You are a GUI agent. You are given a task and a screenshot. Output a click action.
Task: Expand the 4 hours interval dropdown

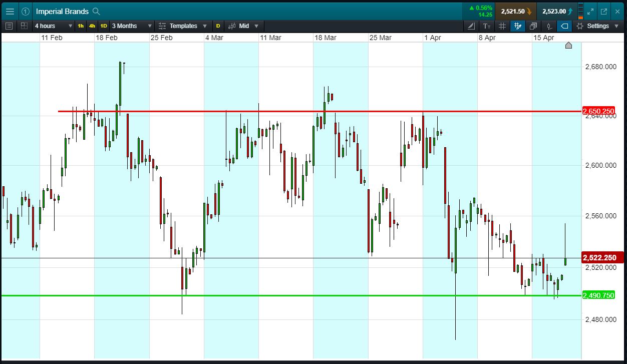point(53,26)
